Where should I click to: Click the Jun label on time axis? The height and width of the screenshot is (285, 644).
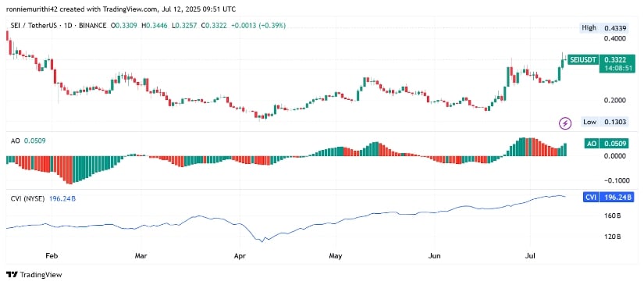click(435, 256)
